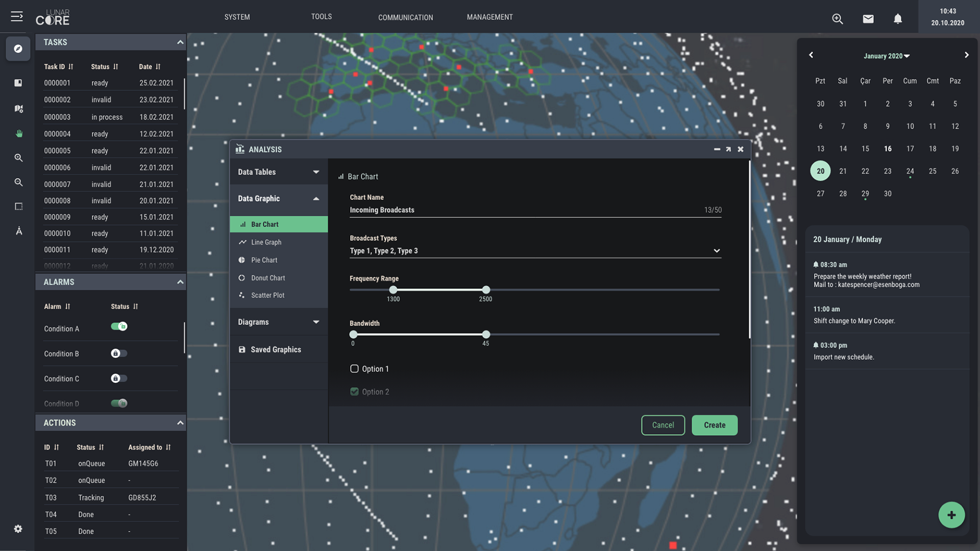The width and height of the screenshot is (980, 551).
Task: Toggle Condition C alarm switch
Action: (x=119, y=379)
